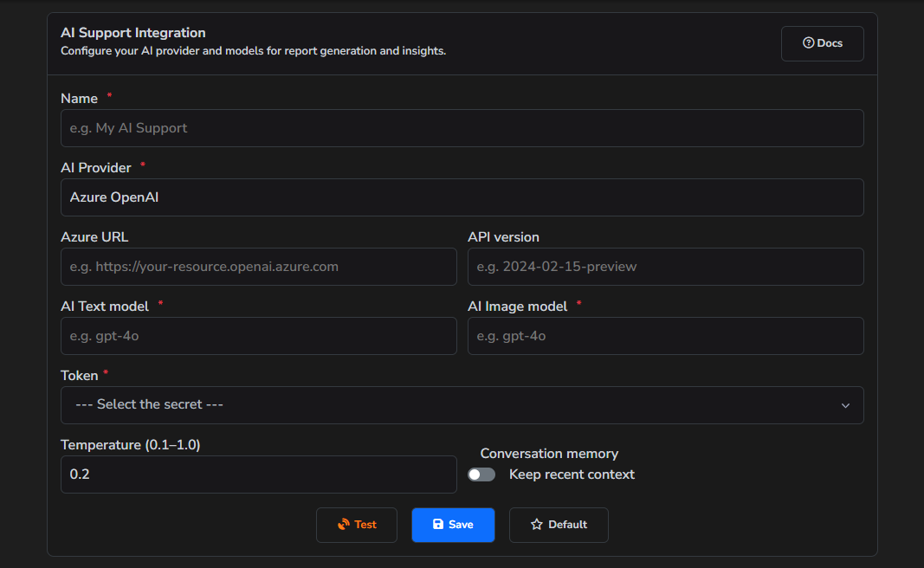The height and width of the screenshot is (568, 924).
Task: Click the floppy disk icon on the Save button
Action: coord(440,525)
